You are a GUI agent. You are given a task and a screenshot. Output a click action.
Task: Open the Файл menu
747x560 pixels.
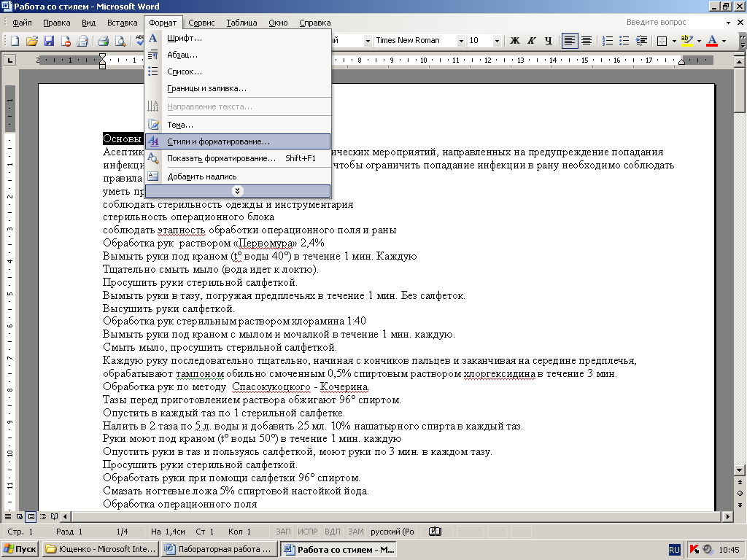click(22, 23)
